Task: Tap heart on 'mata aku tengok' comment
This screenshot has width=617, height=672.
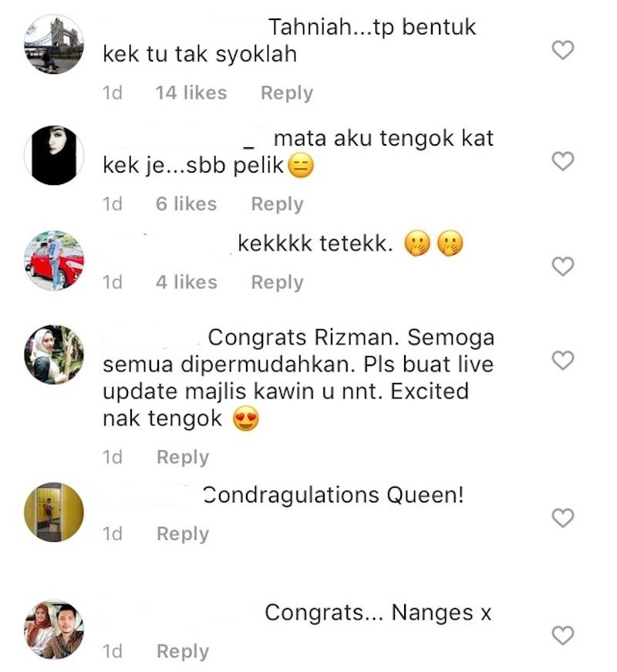Action: [562, 161]
